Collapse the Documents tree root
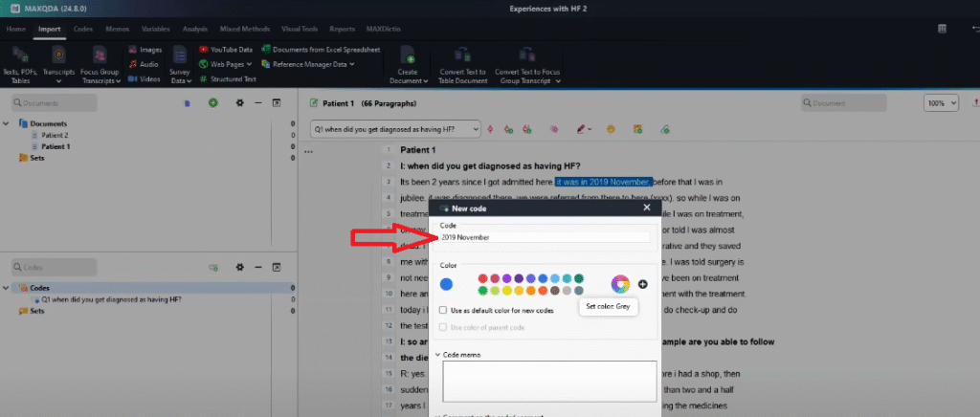 coord(6,123)
